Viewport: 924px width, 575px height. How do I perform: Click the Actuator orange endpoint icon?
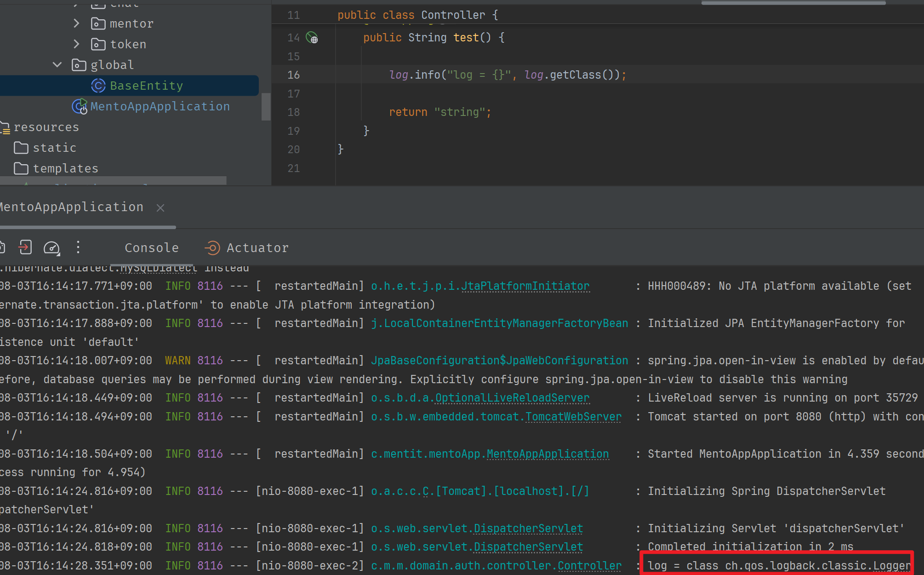(212, 248)
